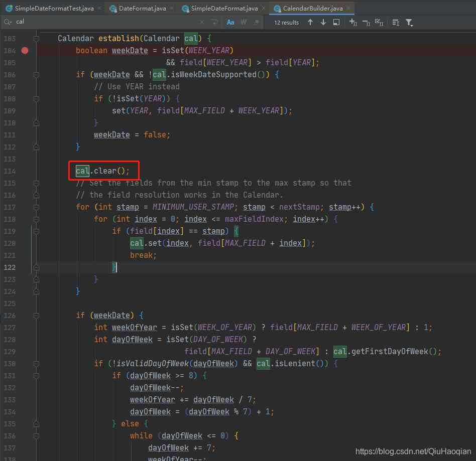Viewport: 476px width, 461px height.
Task: Click 'isValidDayOfWeek' method call
Action: click(x=153, y=364)
